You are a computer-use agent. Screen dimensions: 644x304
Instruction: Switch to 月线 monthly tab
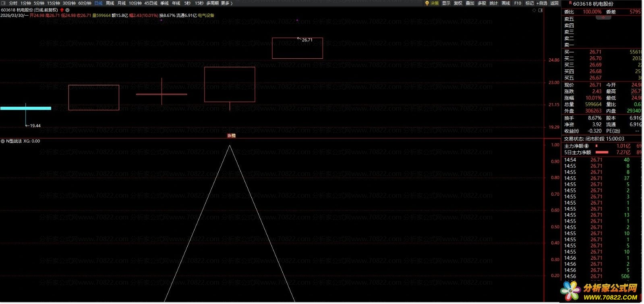122,3
